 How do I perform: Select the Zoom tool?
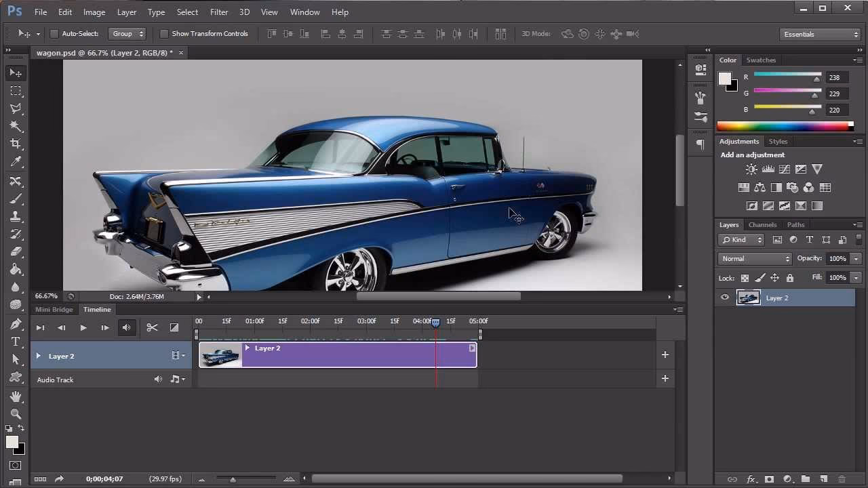(16, 413)
